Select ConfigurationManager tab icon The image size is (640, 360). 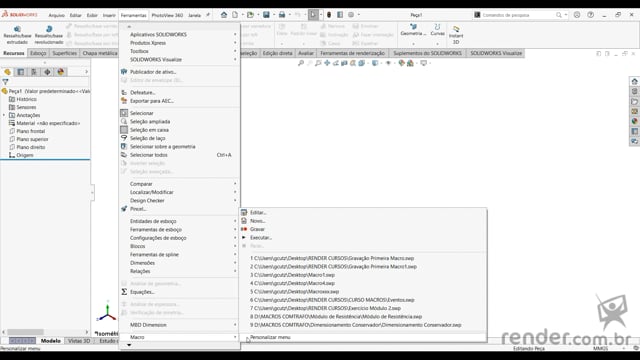[x=34, y=72]
